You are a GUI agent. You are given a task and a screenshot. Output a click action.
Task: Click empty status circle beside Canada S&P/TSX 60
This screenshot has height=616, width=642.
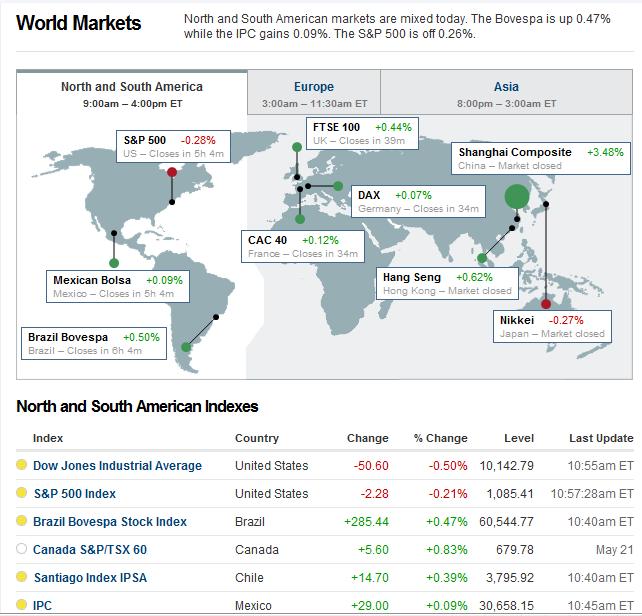(21, 548)
